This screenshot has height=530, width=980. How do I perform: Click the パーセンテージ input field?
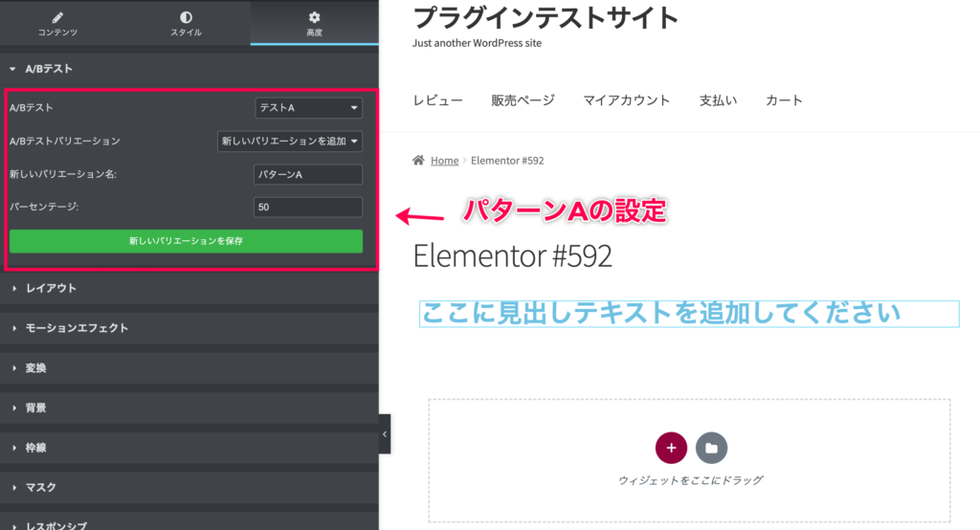(308, 207)
